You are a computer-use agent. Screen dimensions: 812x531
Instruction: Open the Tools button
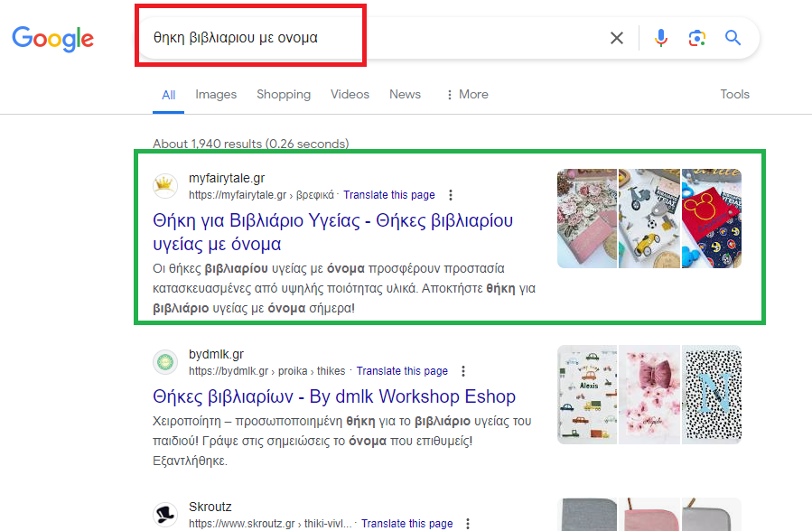734,95
